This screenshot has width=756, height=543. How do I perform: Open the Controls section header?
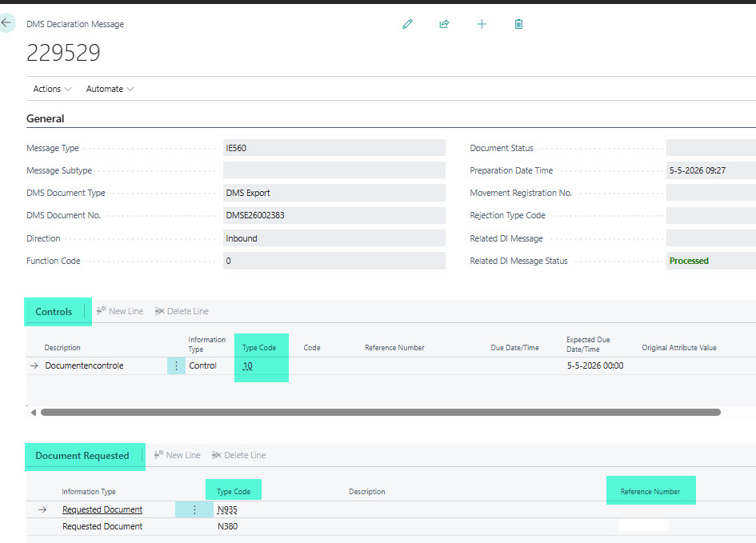pyautogui.click(x=54, y=312)
